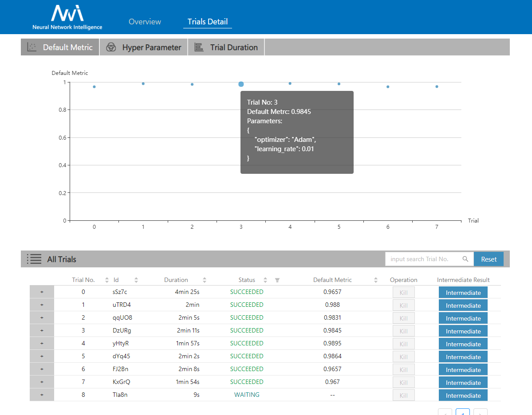
Task: Sort by Trial No. column arrows
Action: [106, 280]
